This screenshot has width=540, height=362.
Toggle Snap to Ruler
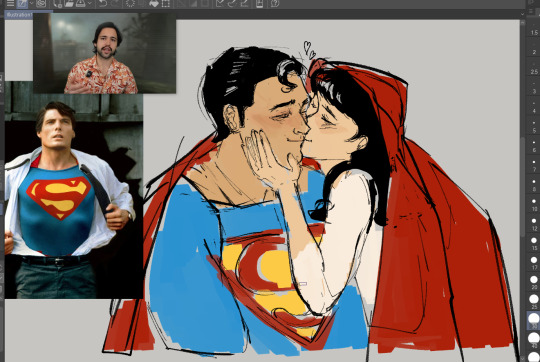pos(220,3)
